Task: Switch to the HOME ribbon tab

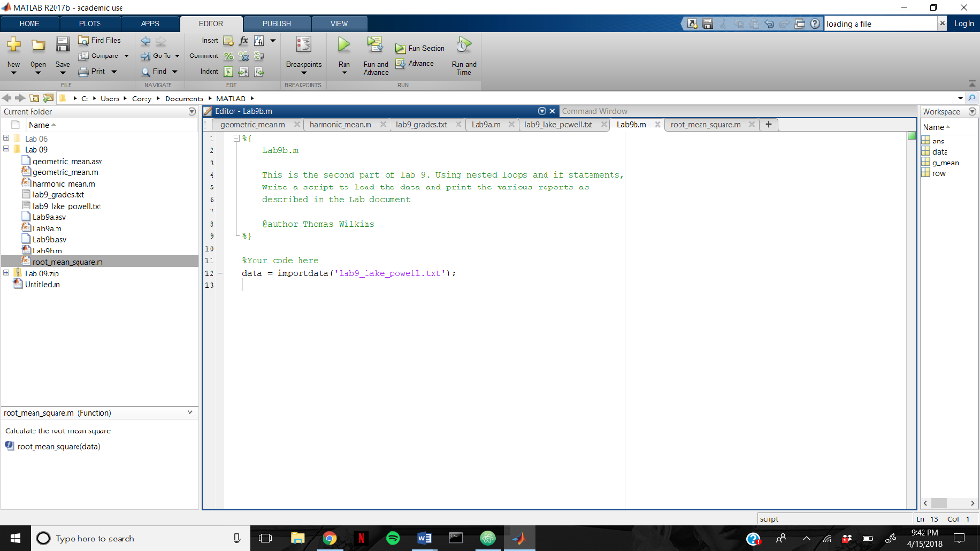Action: [30, 24]
